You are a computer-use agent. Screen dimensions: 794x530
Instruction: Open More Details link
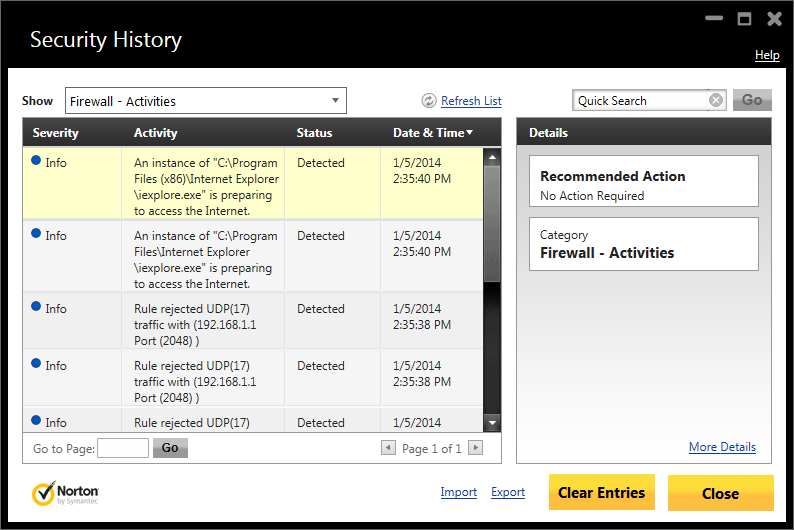pyautogui.click(x=722, y=447)
